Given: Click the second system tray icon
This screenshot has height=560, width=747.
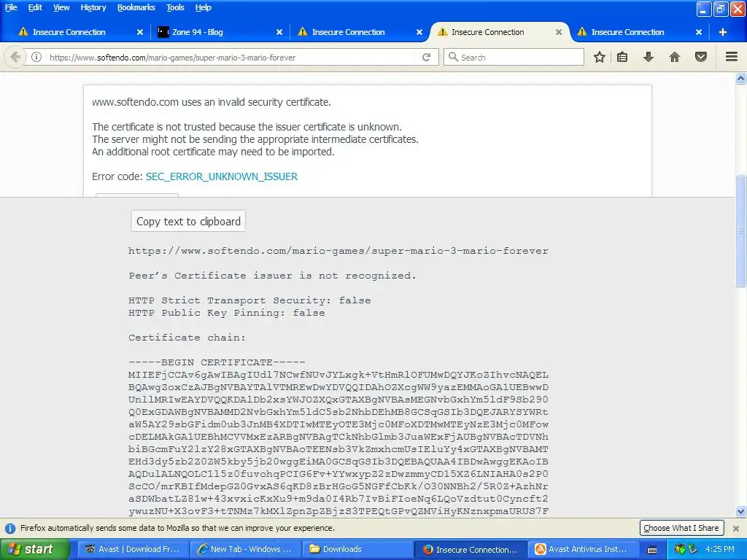Looking at the screenshot, I should point(693,549).
